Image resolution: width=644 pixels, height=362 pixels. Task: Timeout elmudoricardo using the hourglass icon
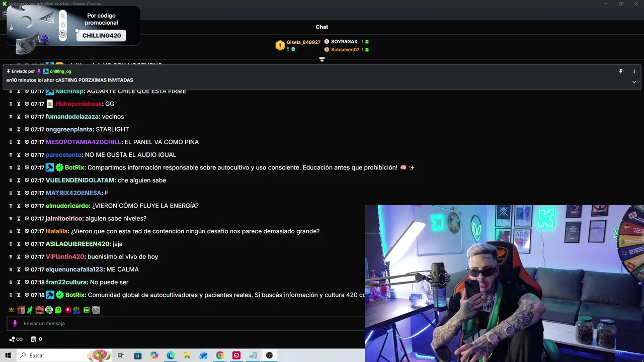tap(19, 206)
